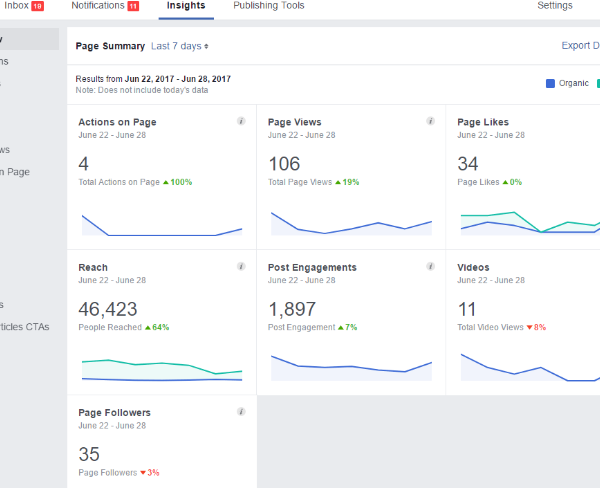600x488 pixels.
Task: Click the 4 Total Actions value
Action: [x=83, y=164]
